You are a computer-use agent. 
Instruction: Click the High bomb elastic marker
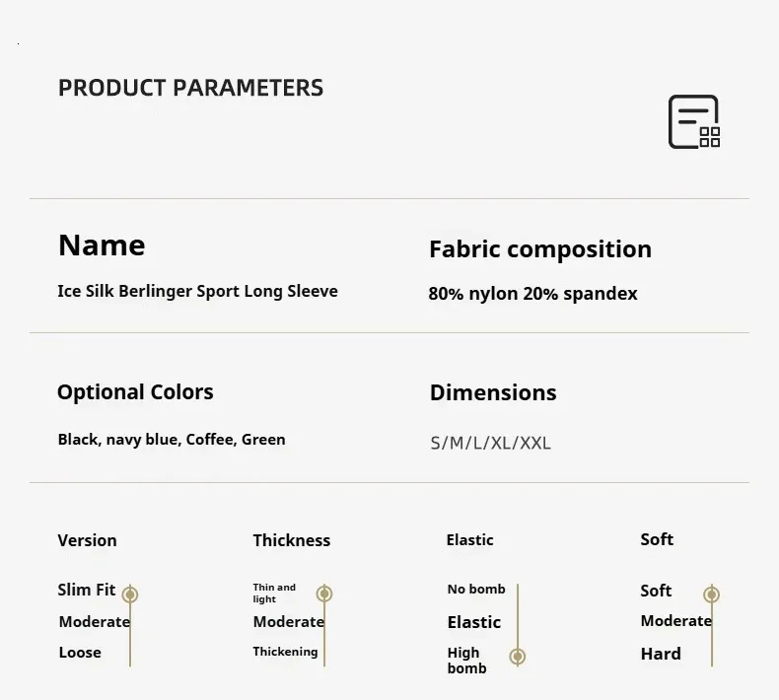click(518, 657)
